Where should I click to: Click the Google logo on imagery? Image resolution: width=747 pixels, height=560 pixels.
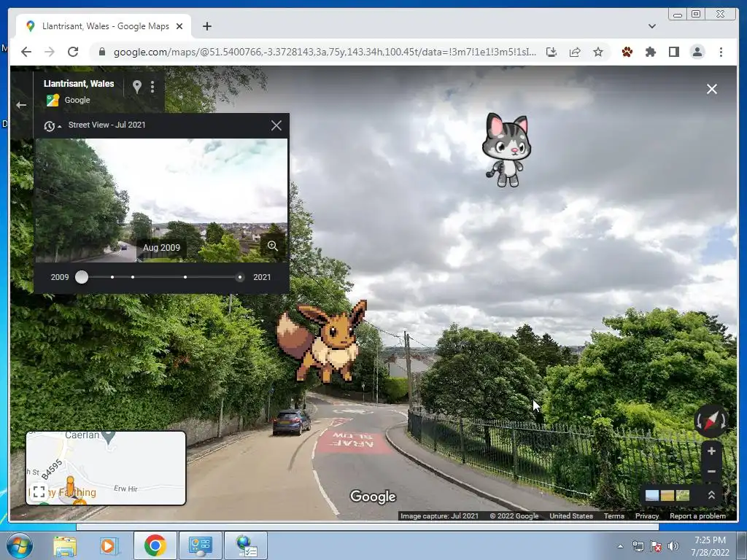click(x=373, y=496)
